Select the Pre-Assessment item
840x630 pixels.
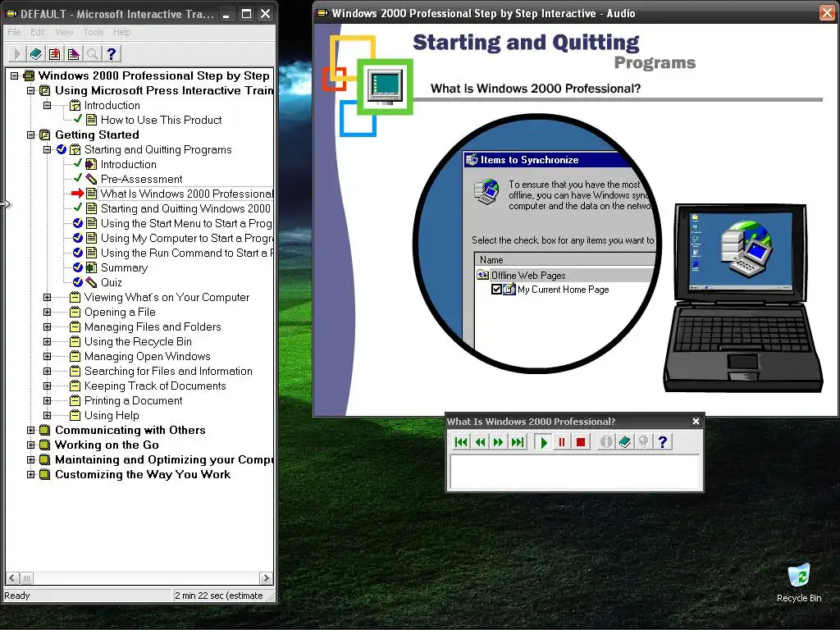pos(141,179)
